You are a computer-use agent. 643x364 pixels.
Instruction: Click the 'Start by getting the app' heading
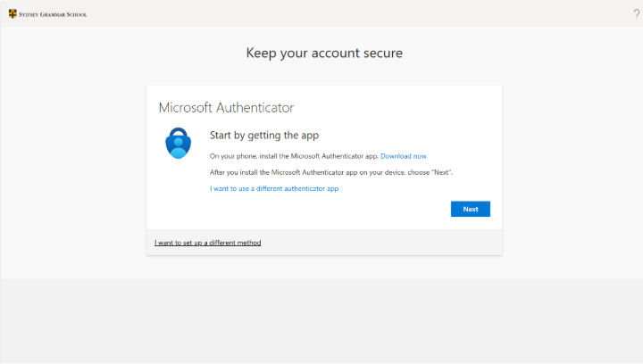(264, 135)
